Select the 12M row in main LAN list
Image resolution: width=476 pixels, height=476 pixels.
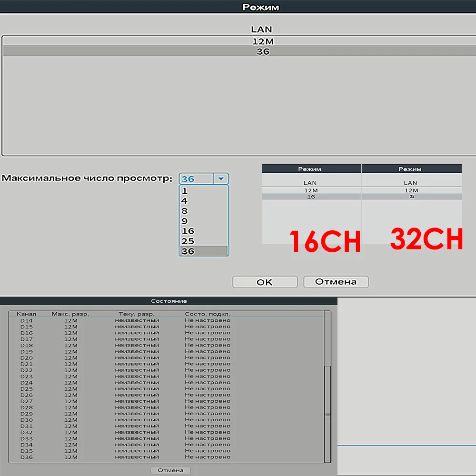[x=239, y=41]
